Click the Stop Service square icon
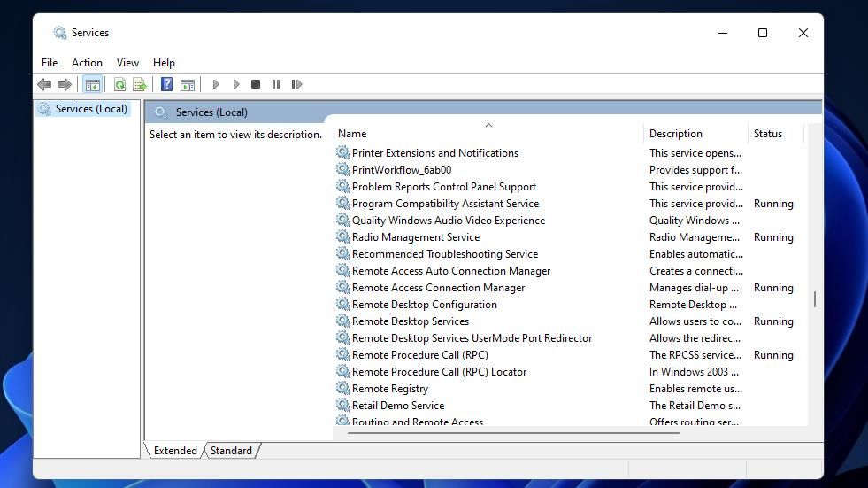Image resolution: width=868 pixels, height=488 pixels. (x=256, y=84)
